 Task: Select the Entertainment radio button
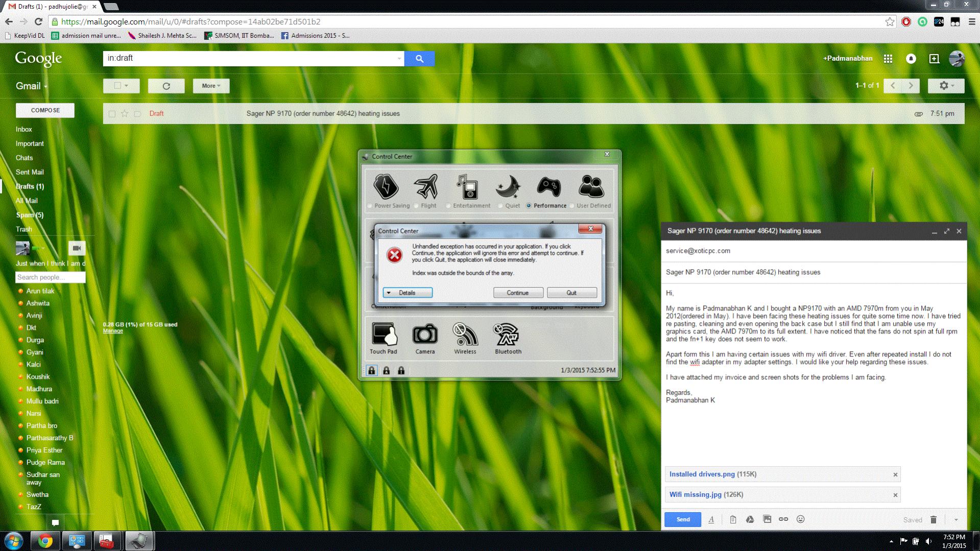448,206
